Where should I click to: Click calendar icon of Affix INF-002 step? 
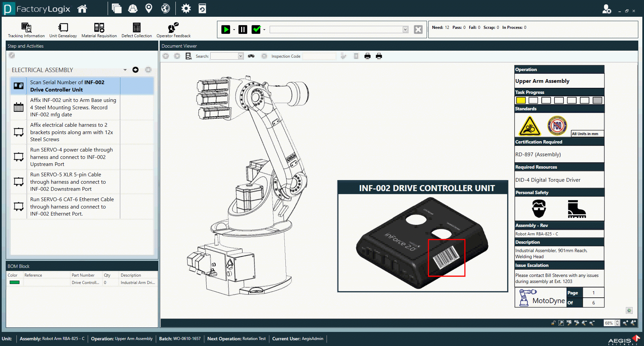(x=18, y=107)
